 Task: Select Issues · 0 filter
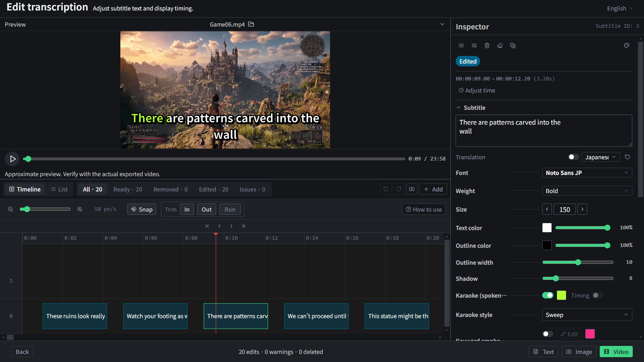(x=252, y=189)
